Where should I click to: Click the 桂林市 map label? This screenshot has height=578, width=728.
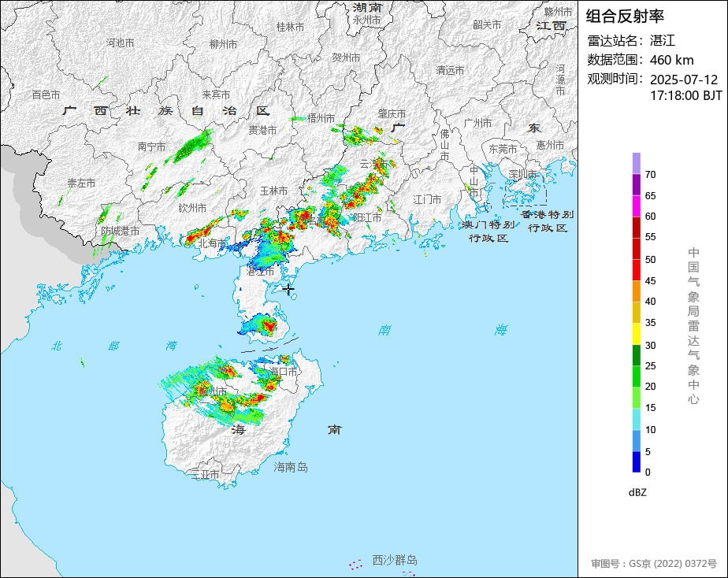point(290,28)
